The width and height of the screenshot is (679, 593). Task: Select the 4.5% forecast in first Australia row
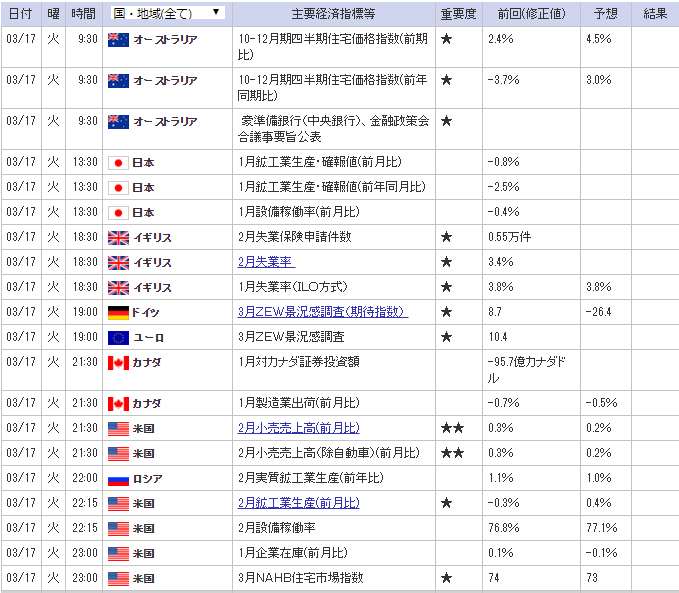click(599, 39)
